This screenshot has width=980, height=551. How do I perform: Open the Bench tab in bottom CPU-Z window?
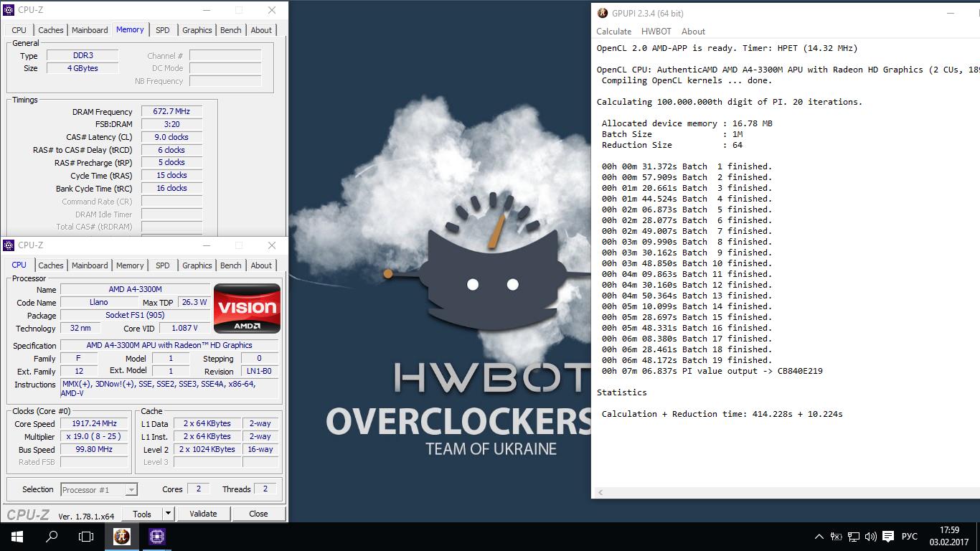[231, 265]
